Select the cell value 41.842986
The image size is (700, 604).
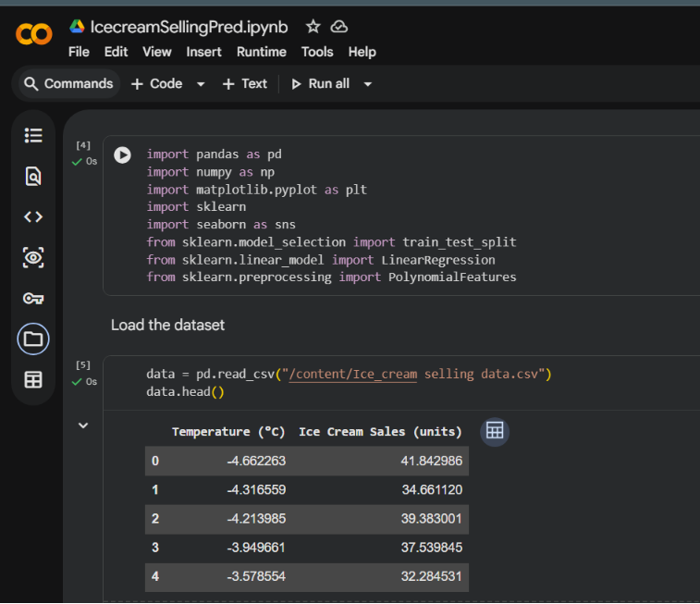tap(432, 461)
